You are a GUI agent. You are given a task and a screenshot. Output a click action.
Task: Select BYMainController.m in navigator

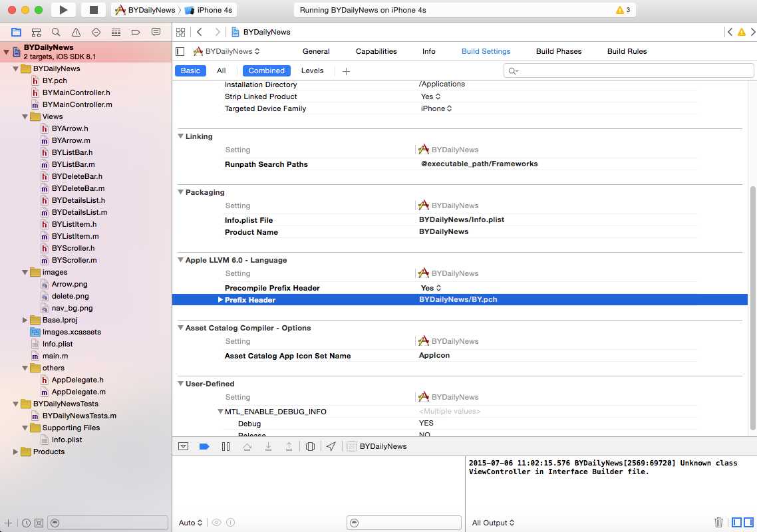point(76,104)
